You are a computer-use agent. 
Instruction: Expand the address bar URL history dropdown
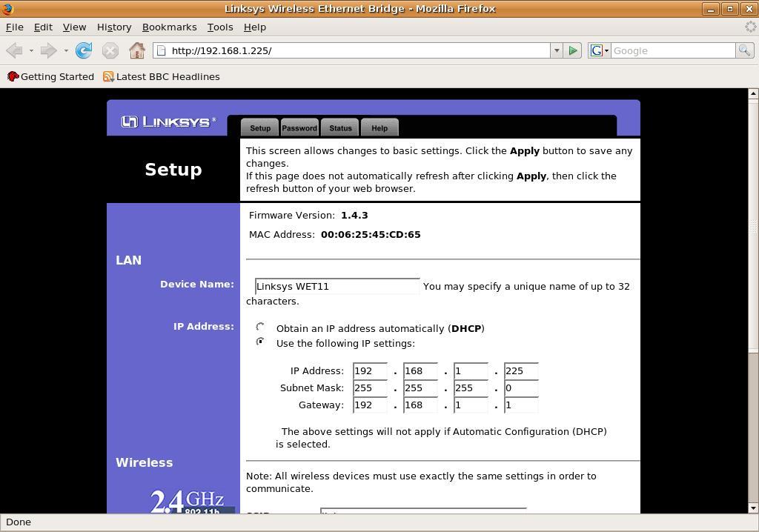click(x=557, y=50)
